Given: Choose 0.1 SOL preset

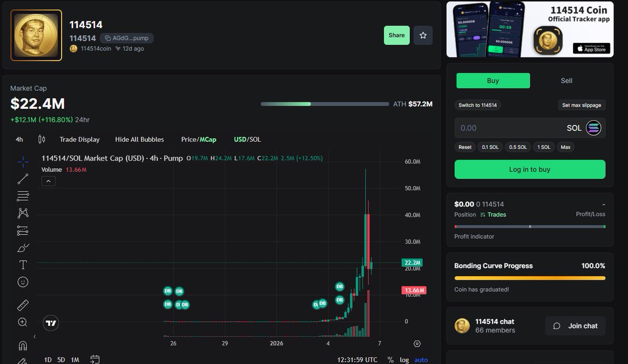Looking at the screenshot, I should click(490, 147).
